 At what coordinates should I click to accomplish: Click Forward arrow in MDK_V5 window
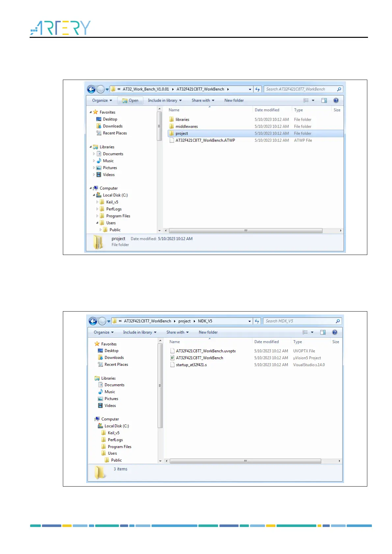[x=102, y=321]
